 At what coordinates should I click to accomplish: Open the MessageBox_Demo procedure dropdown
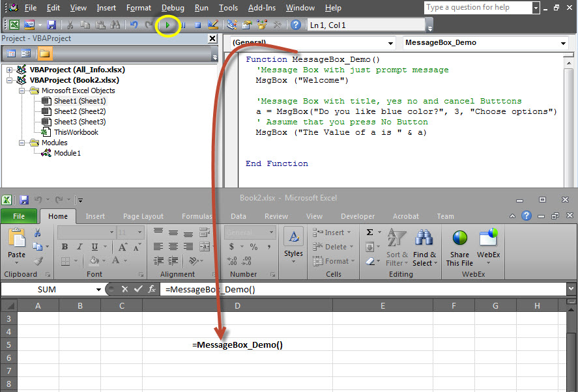pos(563,43)
